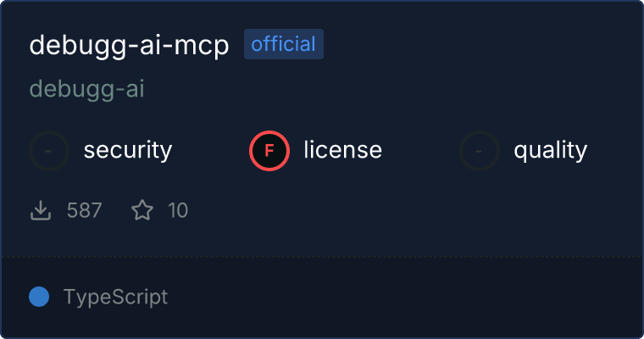Click blank card area beside the stars count

tap(411, 210)
